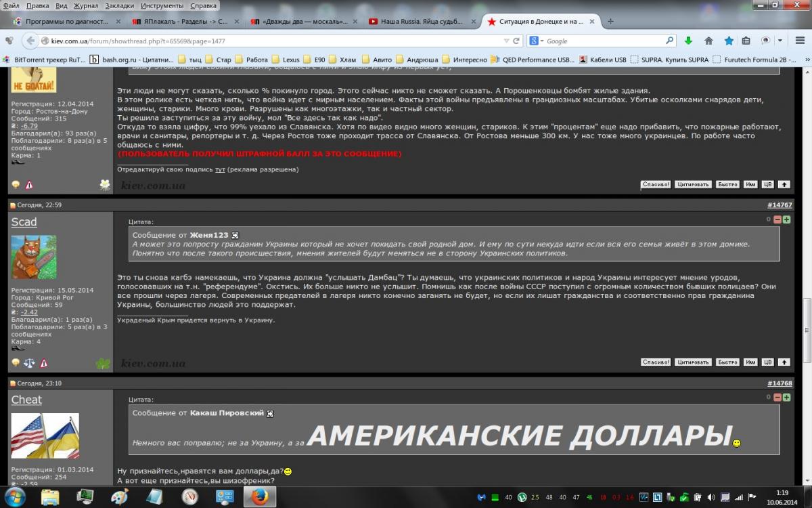This screenshot has width=812, height=508.
Task: Open bash.org.ru Цитатник bookmark
Action: click(x=132, y=60)
